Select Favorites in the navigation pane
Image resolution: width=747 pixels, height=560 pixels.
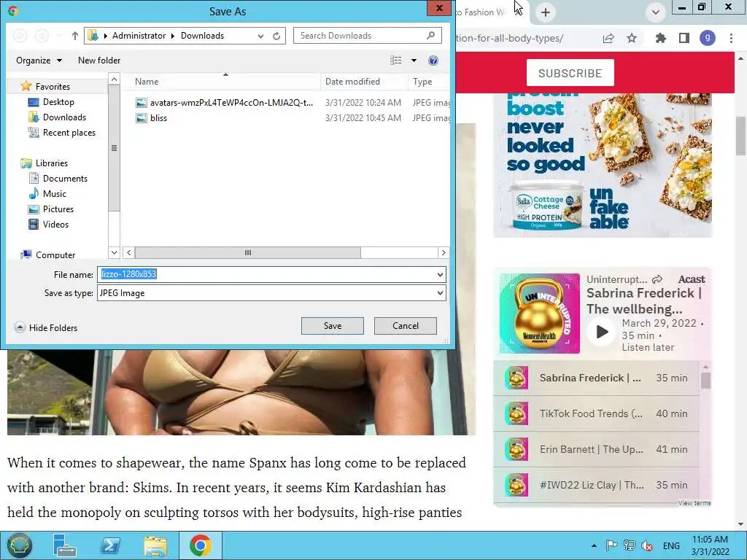53,87
